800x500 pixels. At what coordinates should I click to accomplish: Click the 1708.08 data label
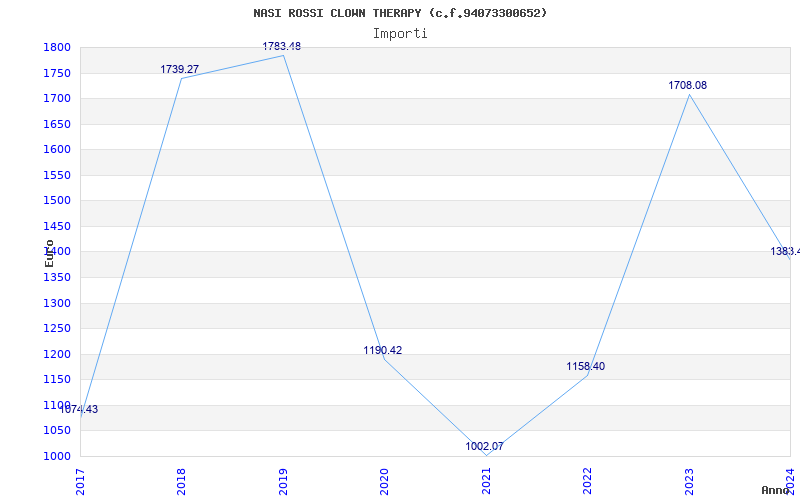pos(688,85)
